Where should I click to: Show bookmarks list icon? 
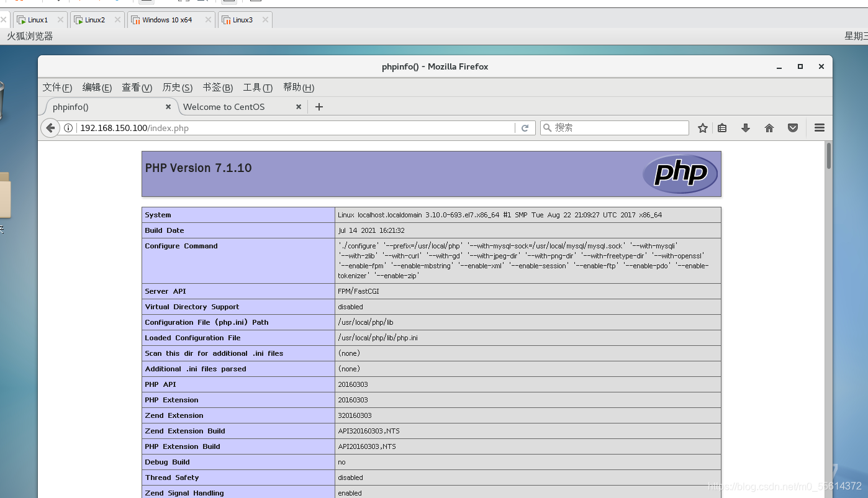[722, 128]
